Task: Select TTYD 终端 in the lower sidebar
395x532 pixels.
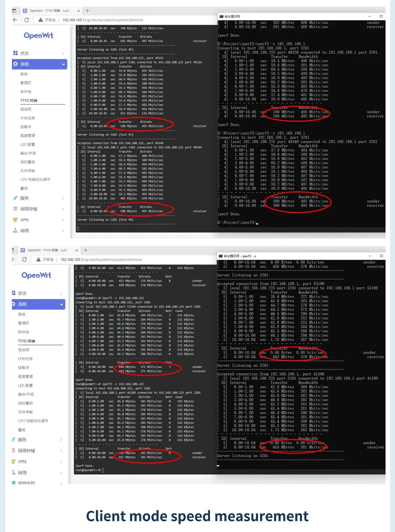Action: point(26,341)
